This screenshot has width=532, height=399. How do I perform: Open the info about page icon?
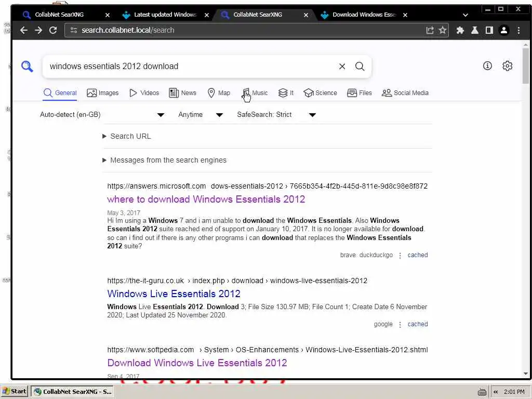point(487,66)
